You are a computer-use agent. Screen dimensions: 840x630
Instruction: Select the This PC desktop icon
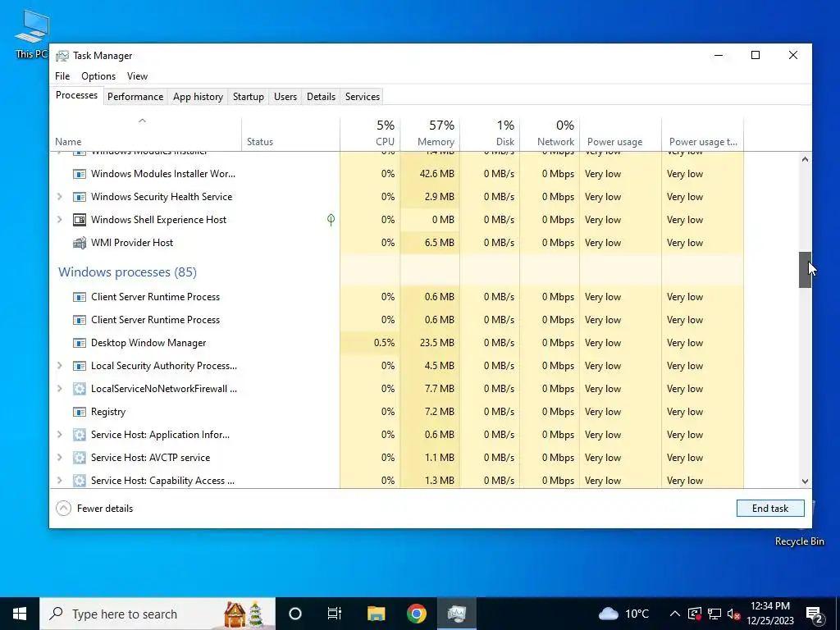click(32, 34)
